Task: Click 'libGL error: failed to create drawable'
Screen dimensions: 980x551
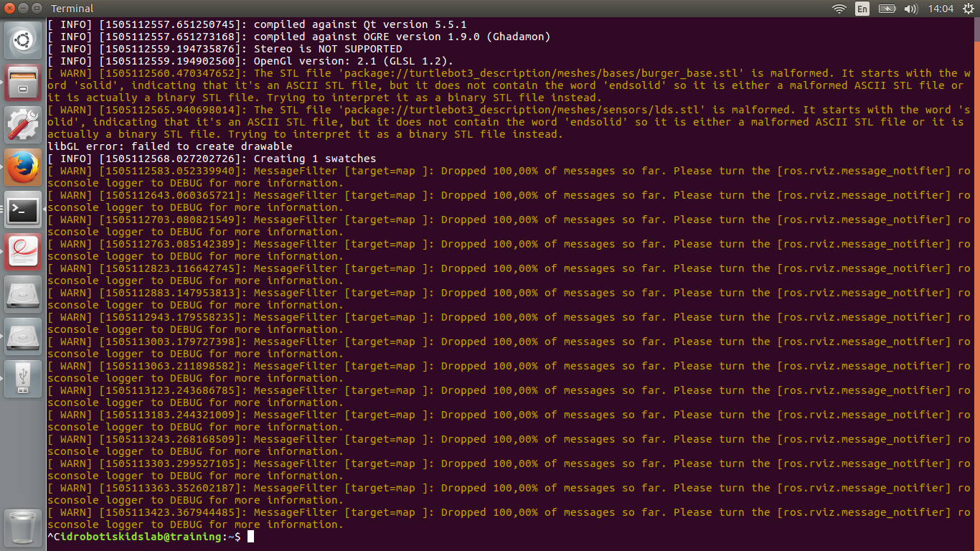Action: 169,146
